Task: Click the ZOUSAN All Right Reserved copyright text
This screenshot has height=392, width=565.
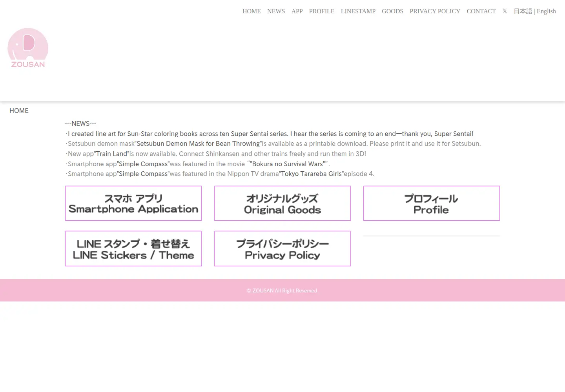Action: (x=282, y=290)
